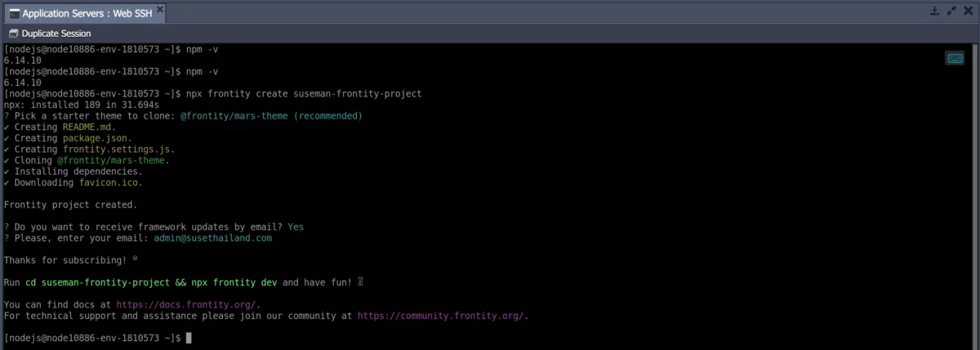This screenshot has height=350, width=980.
Task: Open the https://docs.frontity.org/ link
Action: [x=188, y=304]
